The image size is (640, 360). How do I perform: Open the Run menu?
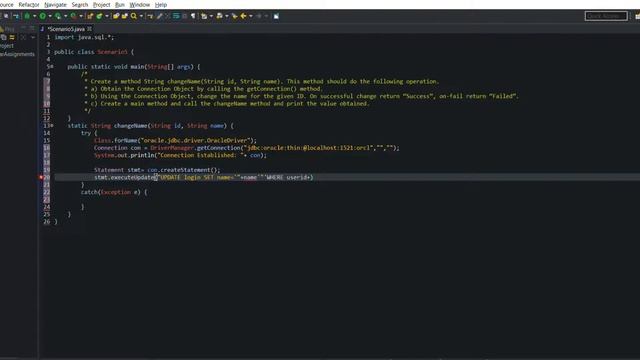tap(120, 5)
